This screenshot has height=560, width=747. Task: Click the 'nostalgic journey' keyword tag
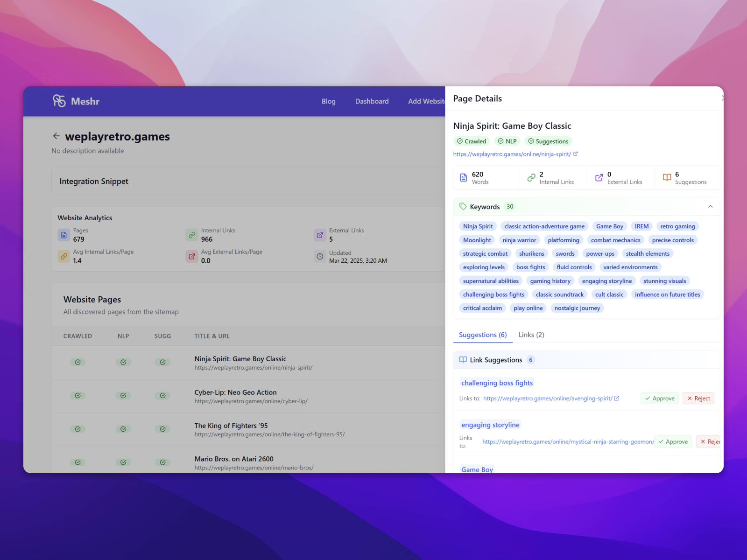[577, 308]
